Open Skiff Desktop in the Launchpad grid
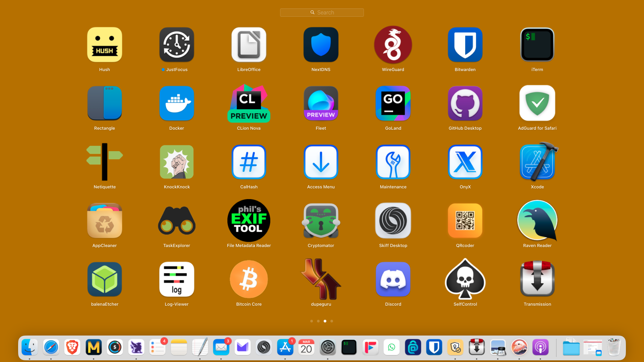Screen dimensions: 644x362 [393, 221]
